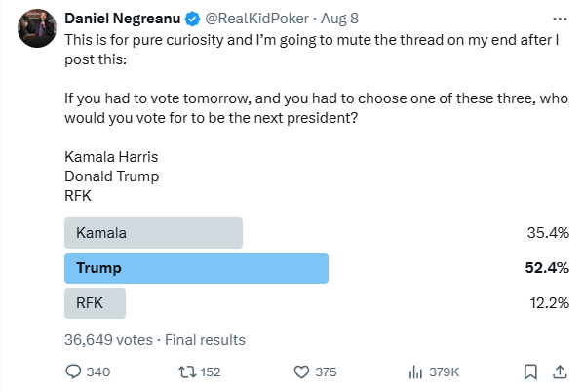The width and height of the screenshot is (583, 392).
Task: Click the 340 replies count
Action: pos(98,372)
